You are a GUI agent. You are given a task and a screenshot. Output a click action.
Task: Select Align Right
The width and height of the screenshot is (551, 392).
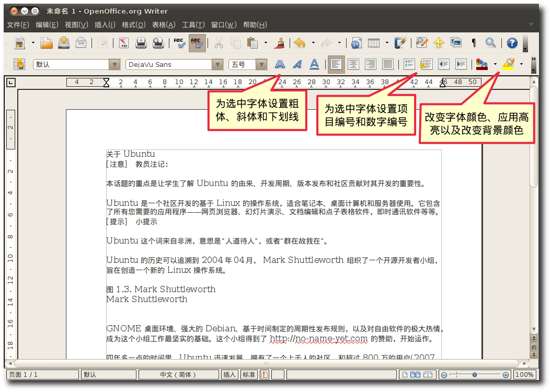coord(370,64)
